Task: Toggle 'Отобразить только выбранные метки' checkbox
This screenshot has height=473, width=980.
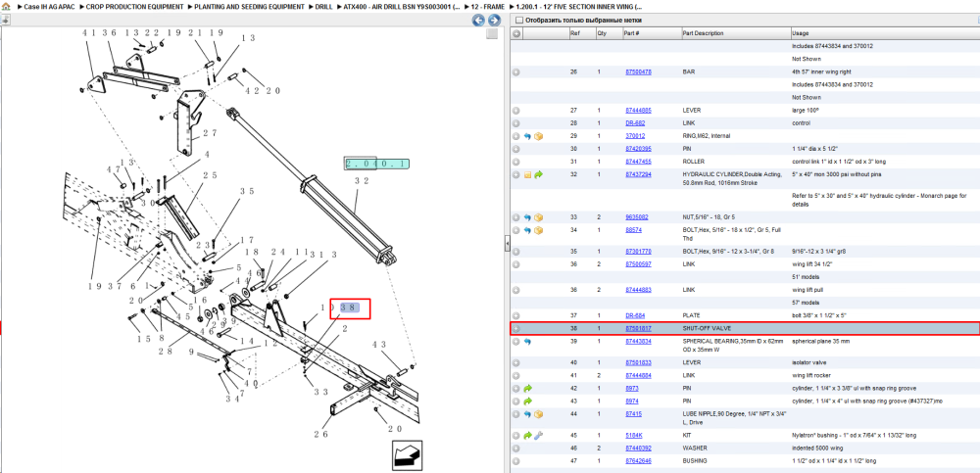Action: pos(518,20)
